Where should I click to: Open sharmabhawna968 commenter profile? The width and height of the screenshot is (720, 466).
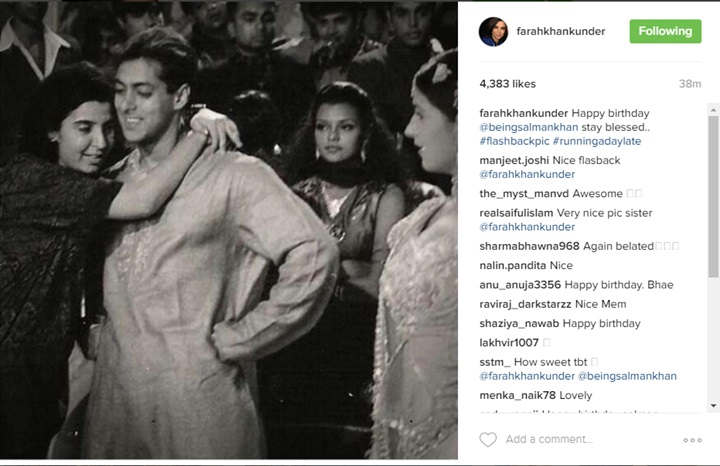(529, 246)
